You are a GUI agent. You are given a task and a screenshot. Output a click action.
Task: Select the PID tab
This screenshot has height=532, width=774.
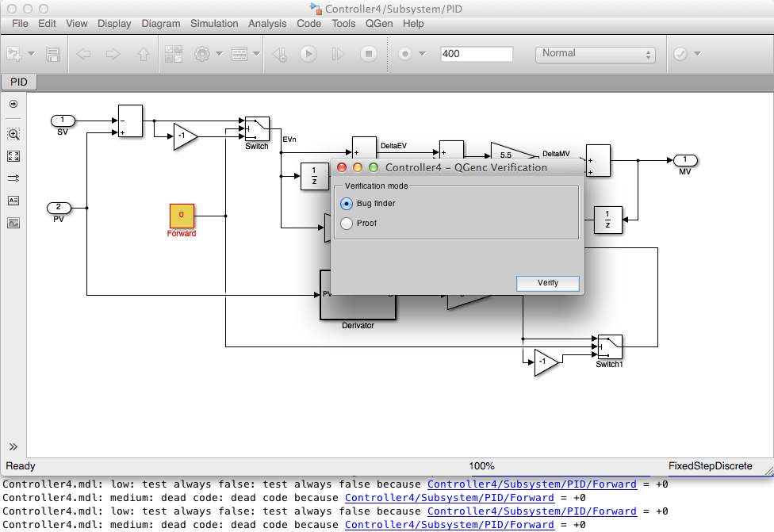(19, 82)
